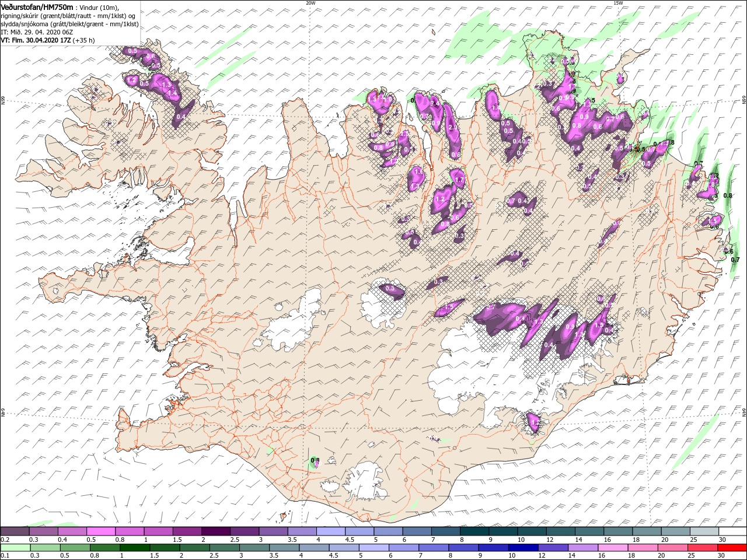The width and height of the screenshot is (747, 560).
Task: Pick the 3.5–4 grey-blue swatch, lower legend
Action: [x=283, y=548]
